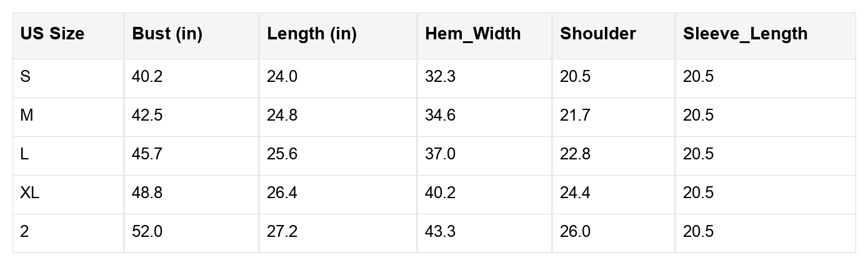
Task: Click the size 2 row cell
Action: tap(24, 232)
